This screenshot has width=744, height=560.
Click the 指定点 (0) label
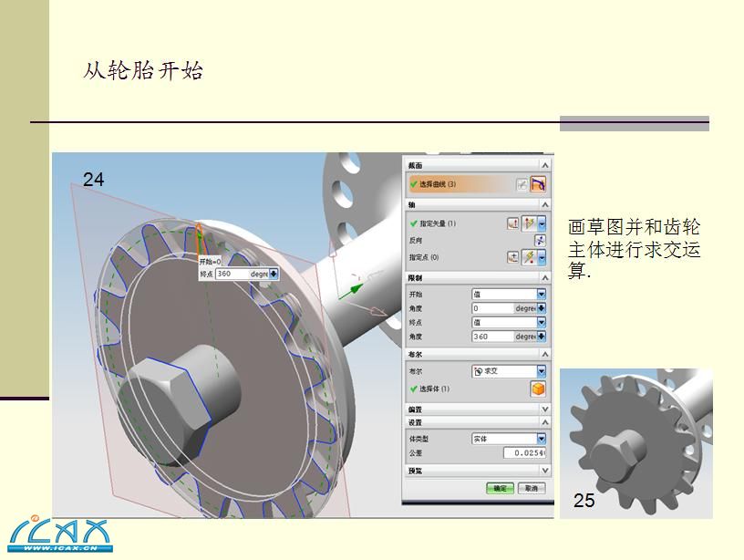coord(424,257)
